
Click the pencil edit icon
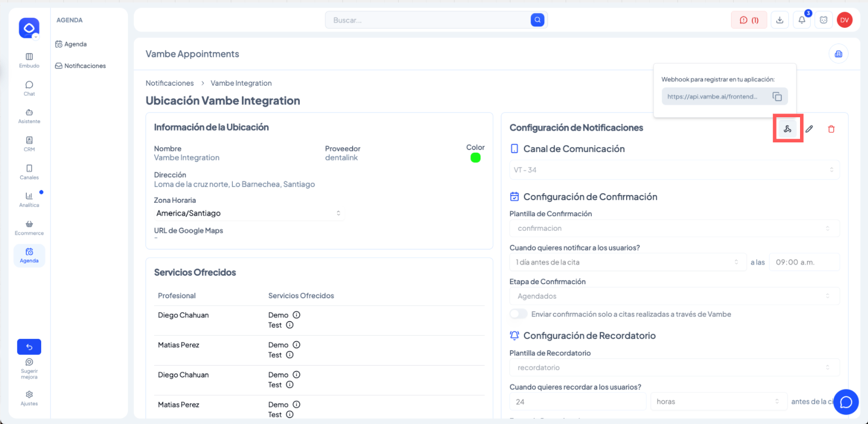[x=809, y=129]
